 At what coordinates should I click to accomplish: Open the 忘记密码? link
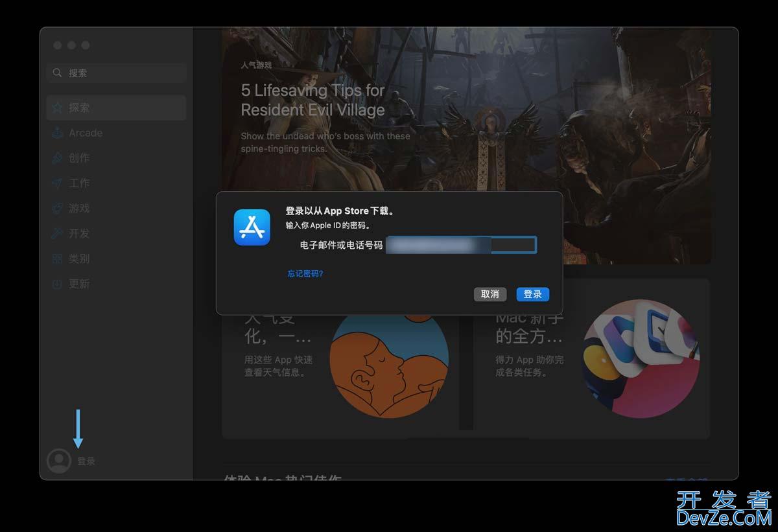click(305, 273)
